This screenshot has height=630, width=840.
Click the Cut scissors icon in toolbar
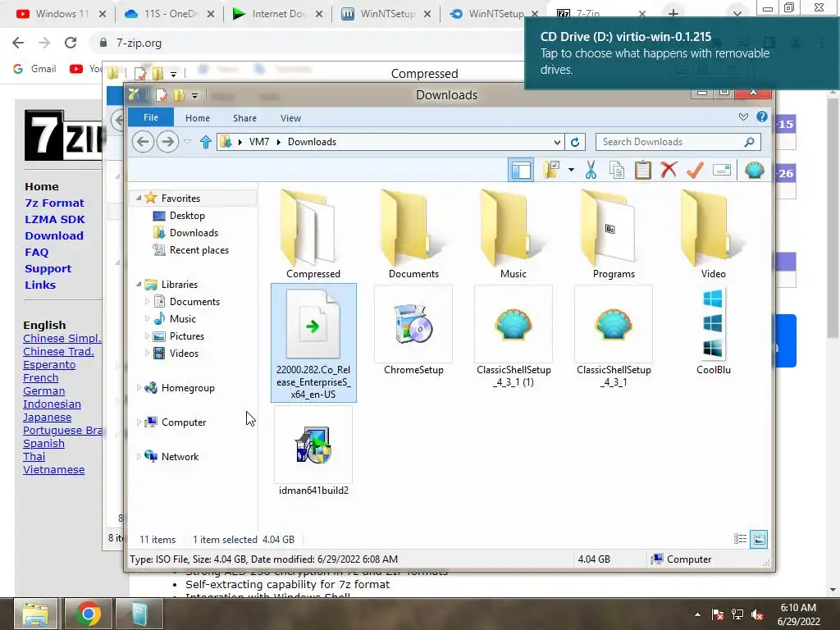(x=591, y=171)
